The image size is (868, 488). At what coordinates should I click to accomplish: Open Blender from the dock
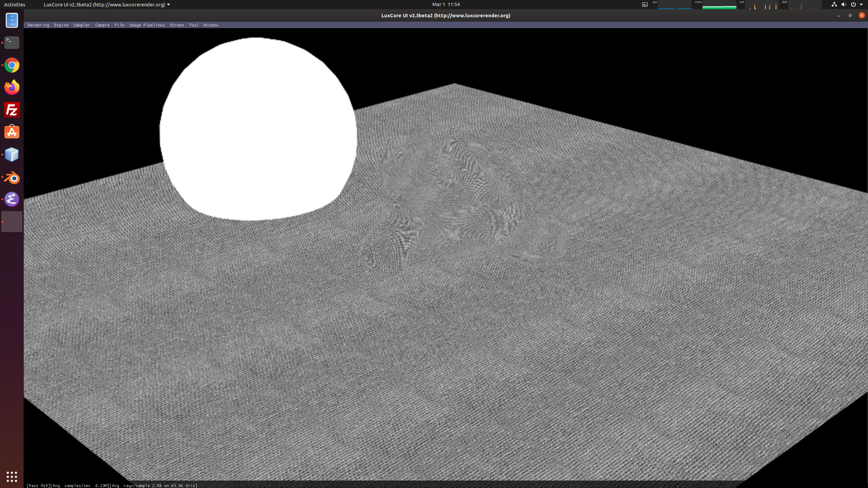pos(12,178)
